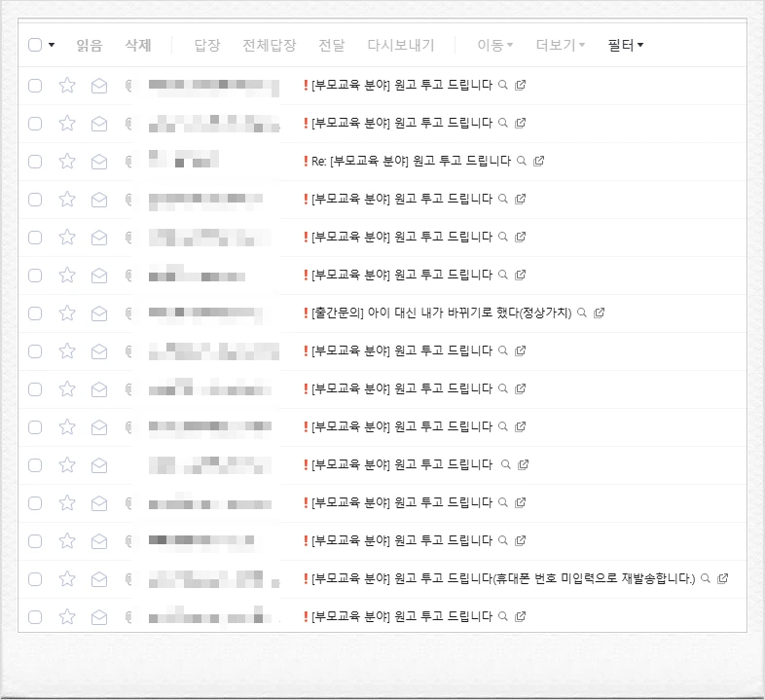Click the 전달 forward button
Image resolution: width=765 pixels, height=700 pixels.
click(x=332, y=46)
